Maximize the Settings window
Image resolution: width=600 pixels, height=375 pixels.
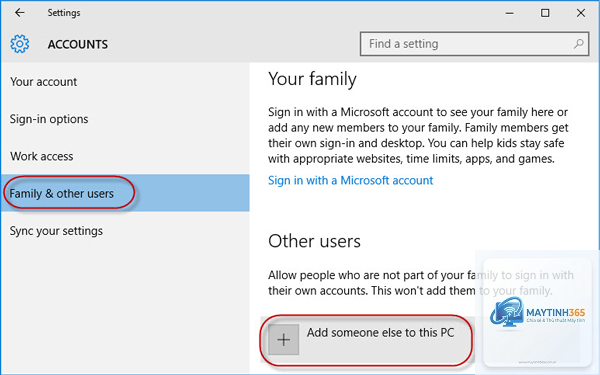[545, 13]
